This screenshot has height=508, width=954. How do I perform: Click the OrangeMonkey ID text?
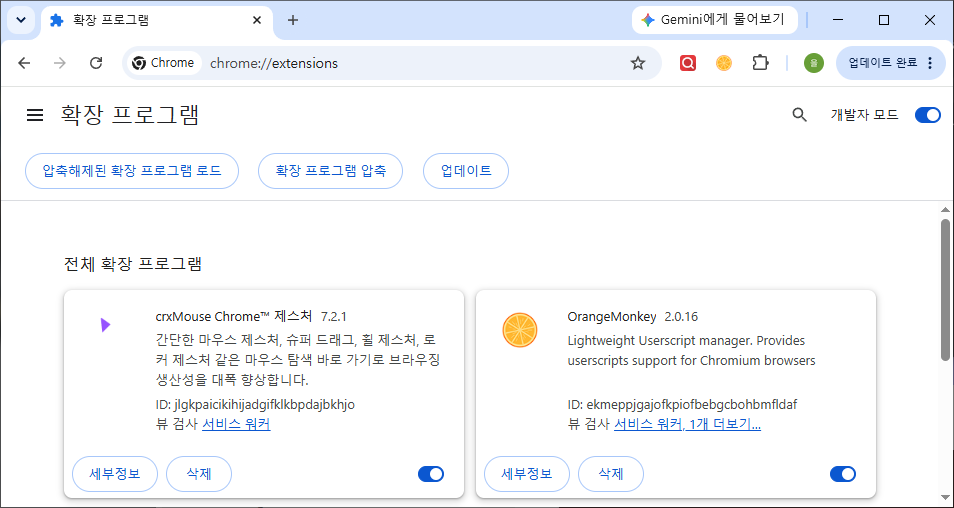pyautogui.click(x=682, y=405)
